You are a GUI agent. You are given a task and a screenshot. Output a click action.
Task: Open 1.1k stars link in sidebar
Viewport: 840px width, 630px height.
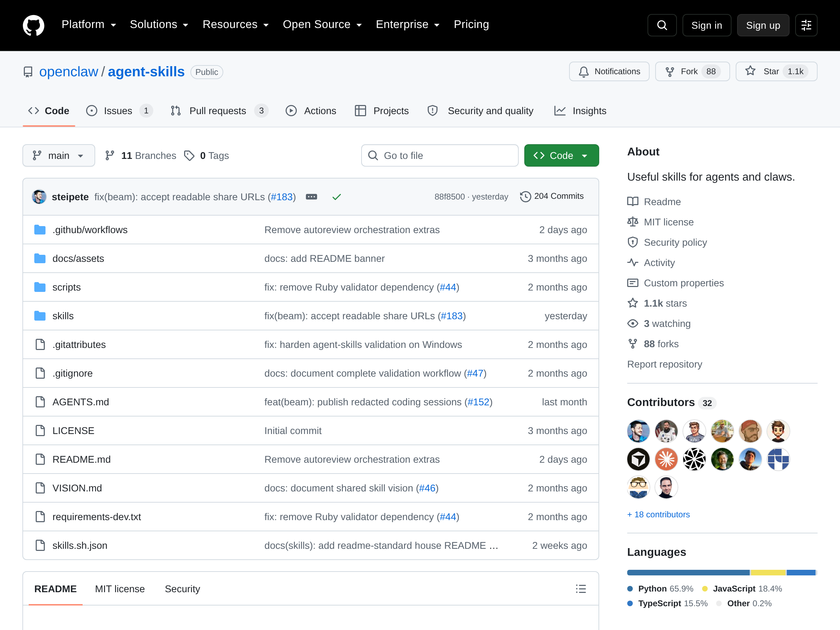[x=657, y=303]
